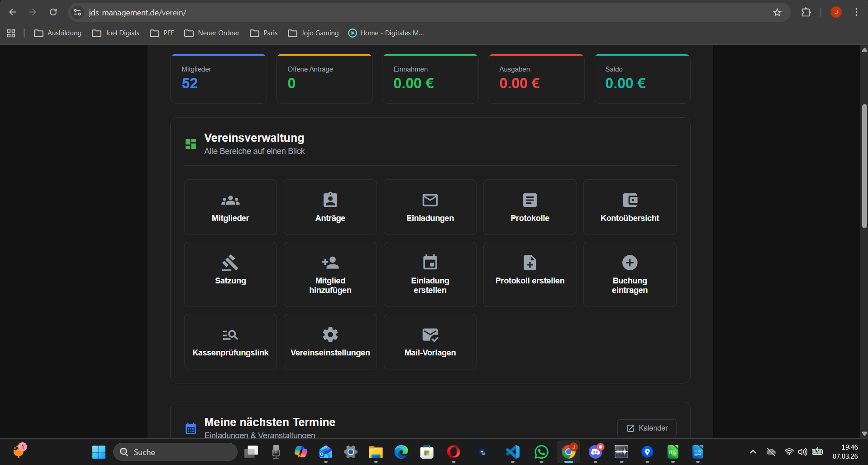Click the Vereinsverwaltung dashboard icon

191,144
